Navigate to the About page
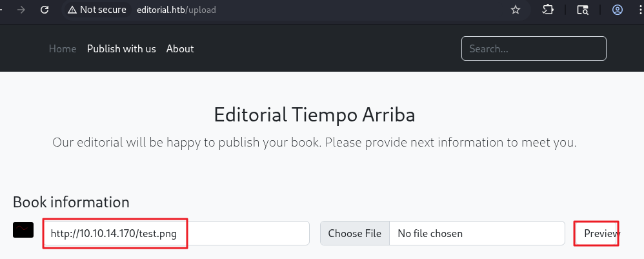Screen dimensions: 644x259 pyautogui.click(x=180, y=48)
